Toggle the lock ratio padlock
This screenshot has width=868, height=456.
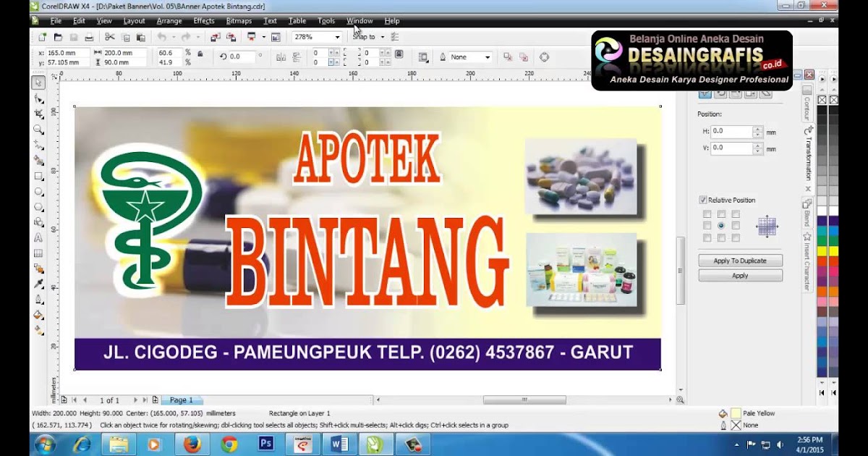pos(200,53)
